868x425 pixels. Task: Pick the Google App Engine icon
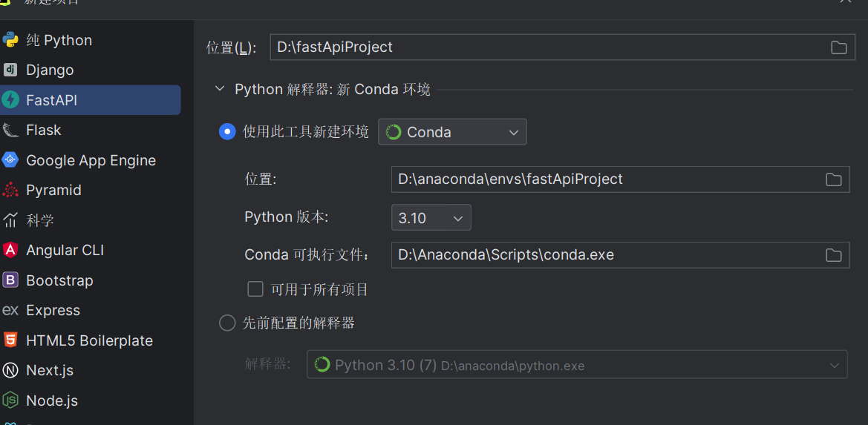[x=10, y=160]
